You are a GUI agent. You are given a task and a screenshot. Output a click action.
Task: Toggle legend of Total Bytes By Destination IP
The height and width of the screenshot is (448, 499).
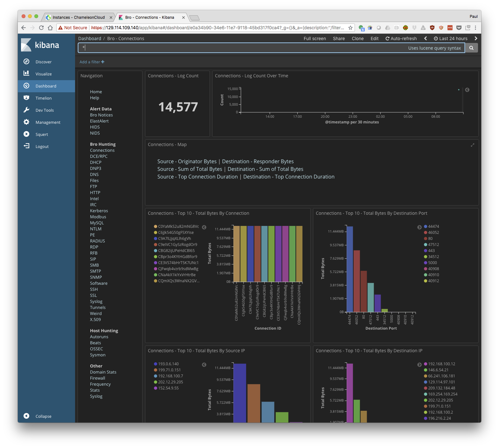[x=419, y=365]
